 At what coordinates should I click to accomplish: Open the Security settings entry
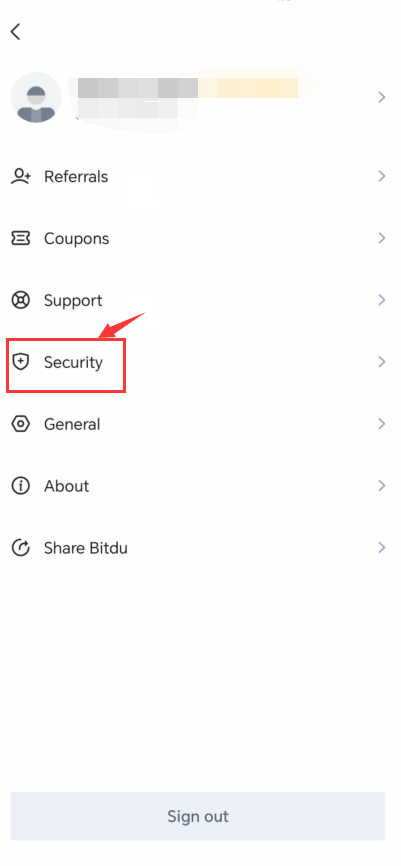tap(200, 362)
